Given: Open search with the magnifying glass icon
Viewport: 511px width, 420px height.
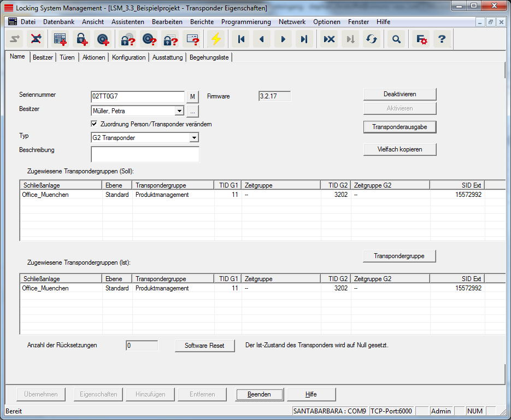Looking at the screenshot, I should [397, 39].
